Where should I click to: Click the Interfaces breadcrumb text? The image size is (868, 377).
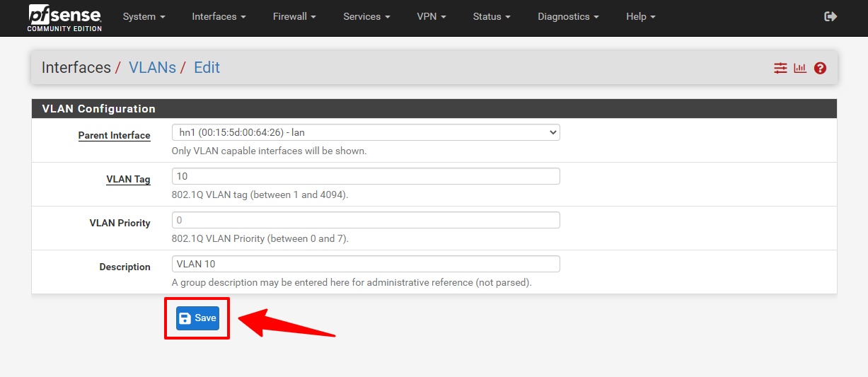click(76, 68)
